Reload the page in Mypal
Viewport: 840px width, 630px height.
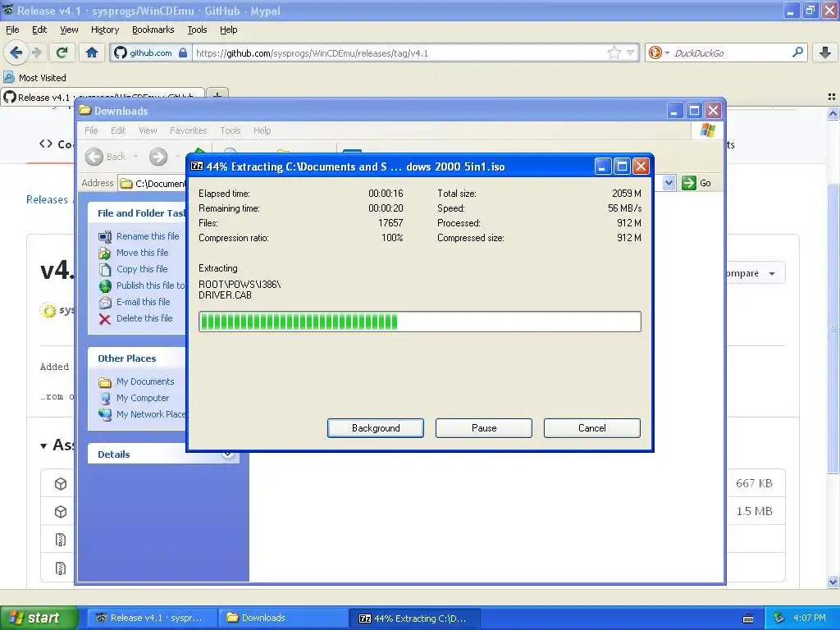pyautogui.click(x=62, y=52)
